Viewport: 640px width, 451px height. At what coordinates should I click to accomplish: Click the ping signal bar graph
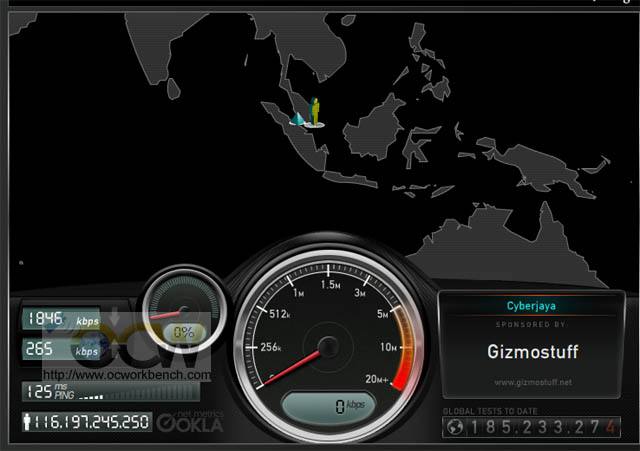coord(139,393)
